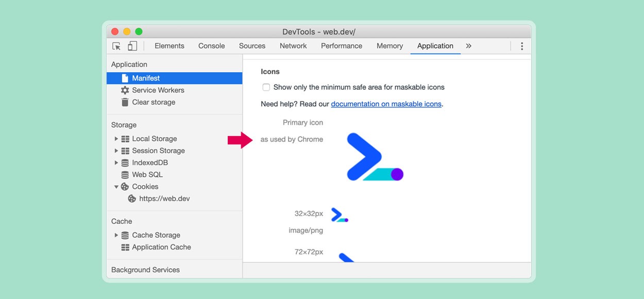Screen dimensions: 644x299
Task: Show more tabs via double chevron
Action: tap(468, 46)
